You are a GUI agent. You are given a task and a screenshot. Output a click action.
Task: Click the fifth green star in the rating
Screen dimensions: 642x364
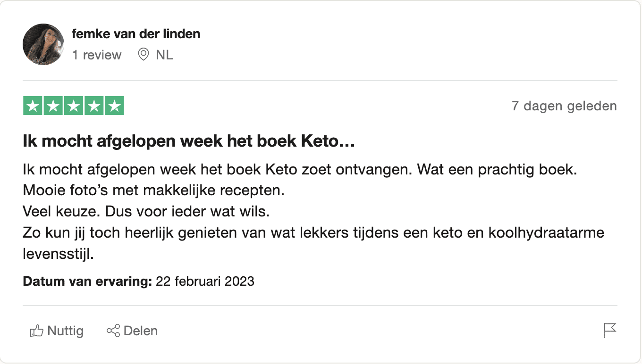tap(114, 106)
